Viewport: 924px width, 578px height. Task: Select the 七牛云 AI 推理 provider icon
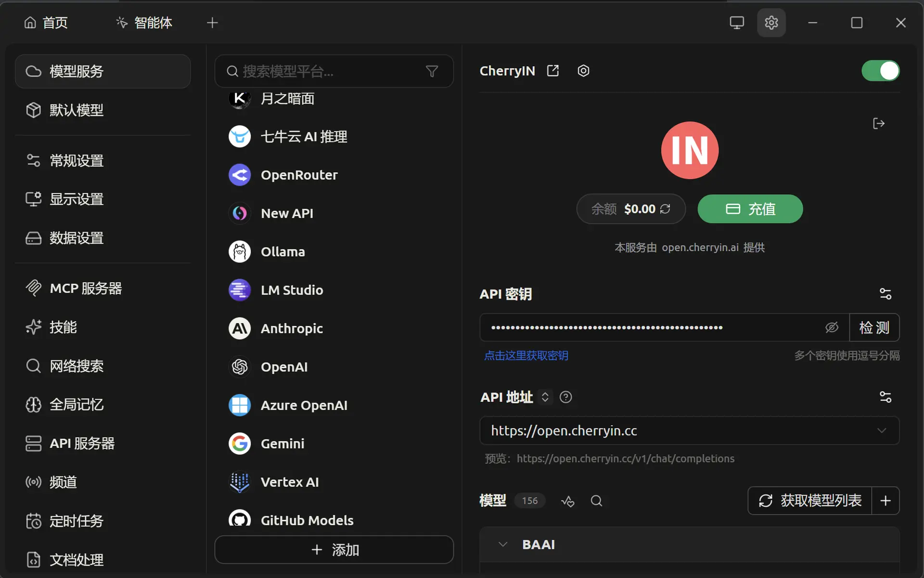[x=240, y=136]
